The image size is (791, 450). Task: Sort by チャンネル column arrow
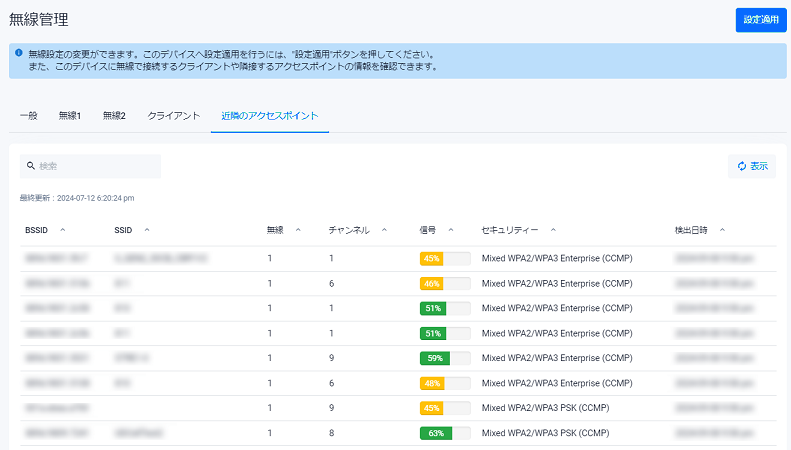click(384, 230)
